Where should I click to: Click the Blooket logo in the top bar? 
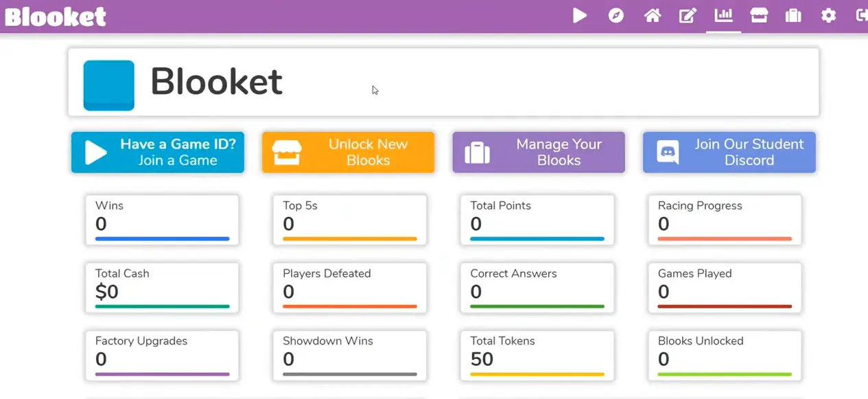pos(55,15)
